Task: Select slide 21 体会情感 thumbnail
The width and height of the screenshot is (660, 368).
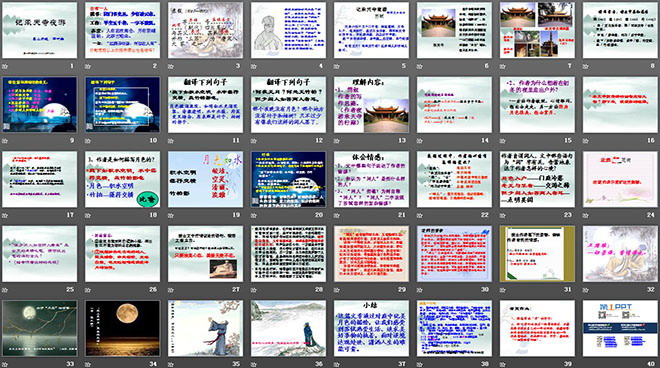Action: pos(371,179)
